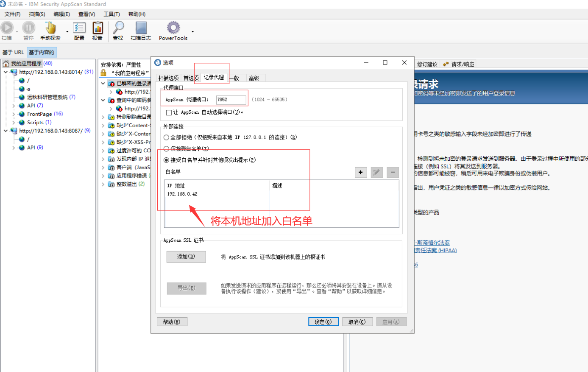The height and width of the screenshot is (372, 588).
Task: Click the 取消(C) button
Action: (357, 322)
